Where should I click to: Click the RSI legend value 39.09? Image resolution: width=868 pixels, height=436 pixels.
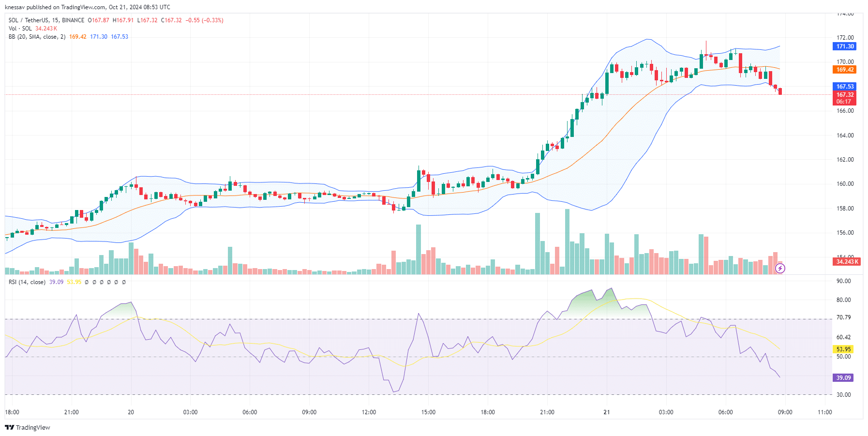tap(56, 282)
